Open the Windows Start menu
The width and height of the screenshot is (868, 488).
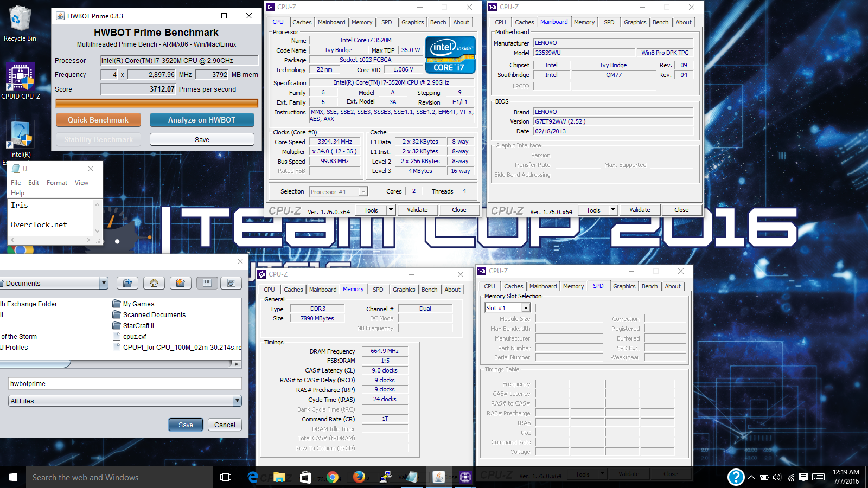click(x=13, y=477)
